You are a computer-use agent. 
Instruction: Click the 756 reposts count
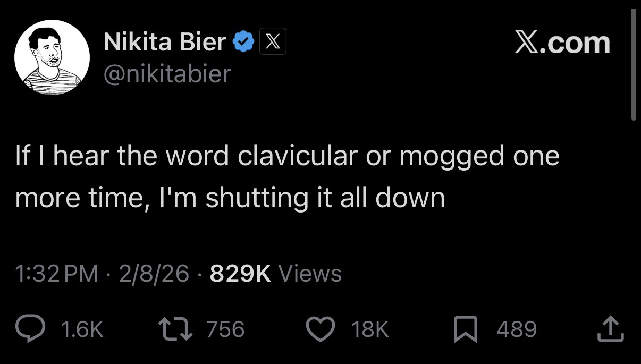[x=225, y=329]
